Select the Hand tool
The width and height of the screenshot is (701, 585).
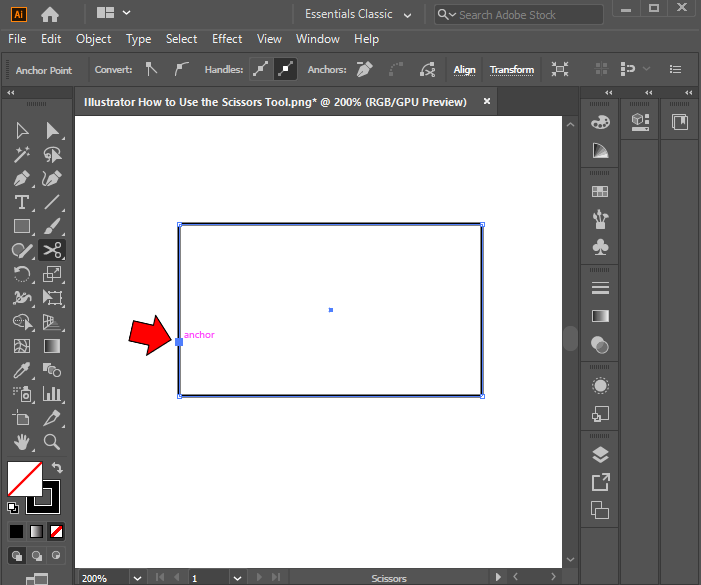pos(21,441)
